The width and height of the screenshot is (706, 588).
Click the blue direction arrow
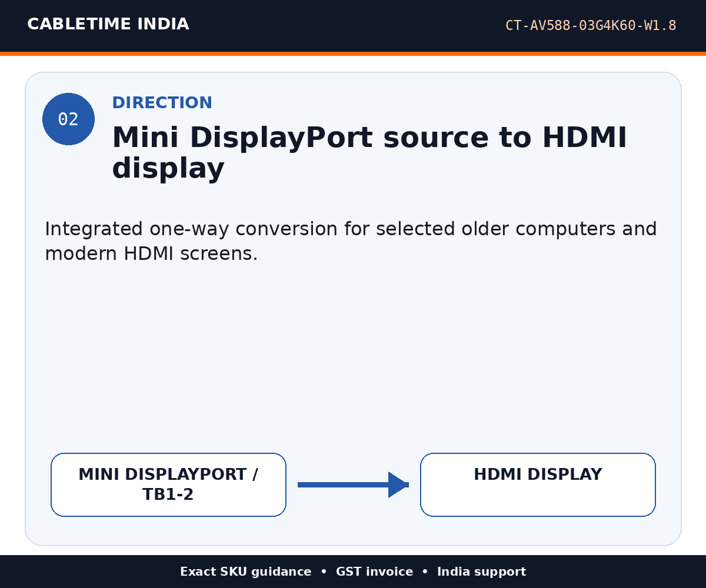[353, 485]
